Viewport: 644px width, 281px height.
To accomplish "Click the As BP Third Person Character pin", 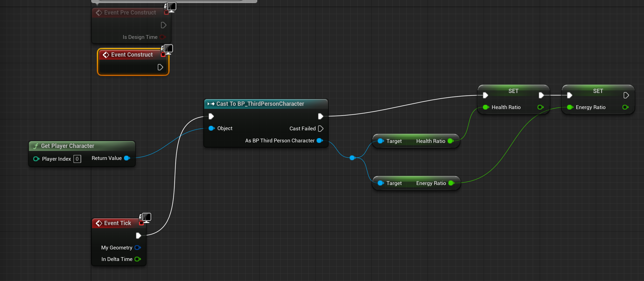I will (x=320, y=141).
